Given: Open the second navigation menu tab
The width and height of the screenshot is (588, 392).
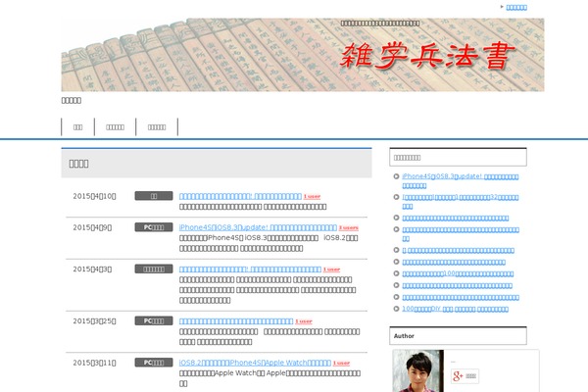Looking at the screenshot, I should [115, 126].
